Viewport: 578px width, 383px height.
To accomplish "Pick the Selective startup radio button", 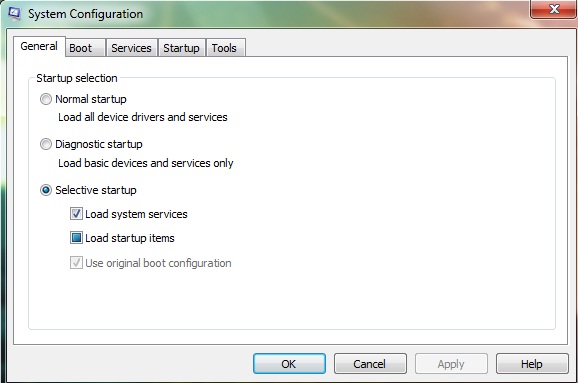I will click(46, 190).
